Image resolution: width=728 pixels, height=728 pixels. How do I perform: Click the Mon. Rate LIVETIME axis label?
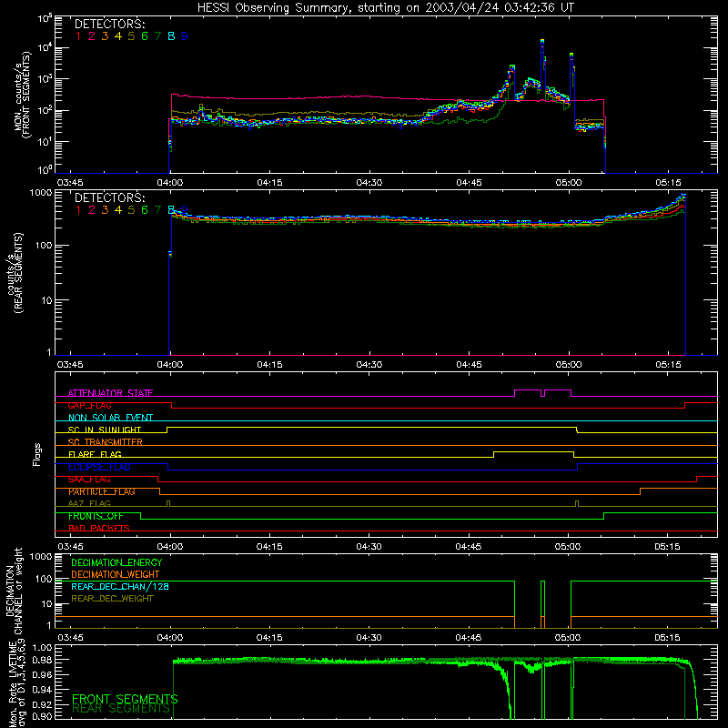click(17, 684)
